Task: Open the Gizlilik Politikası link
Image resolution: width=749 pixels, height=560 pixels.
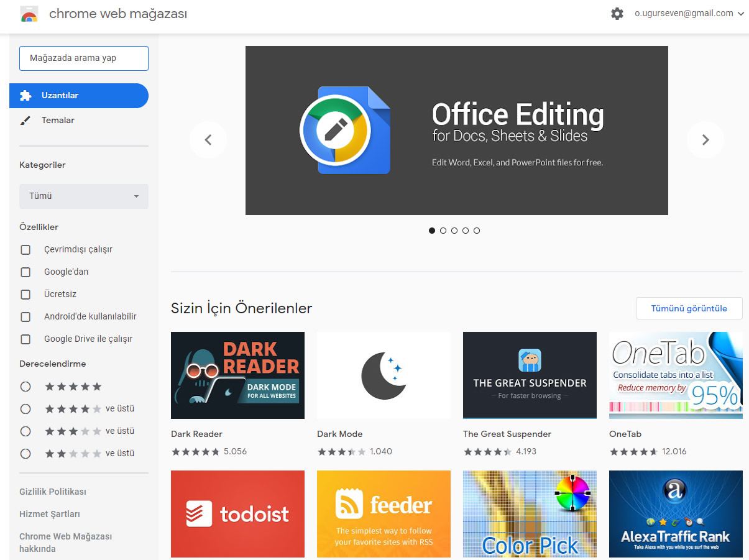Action: coord(53,492)
